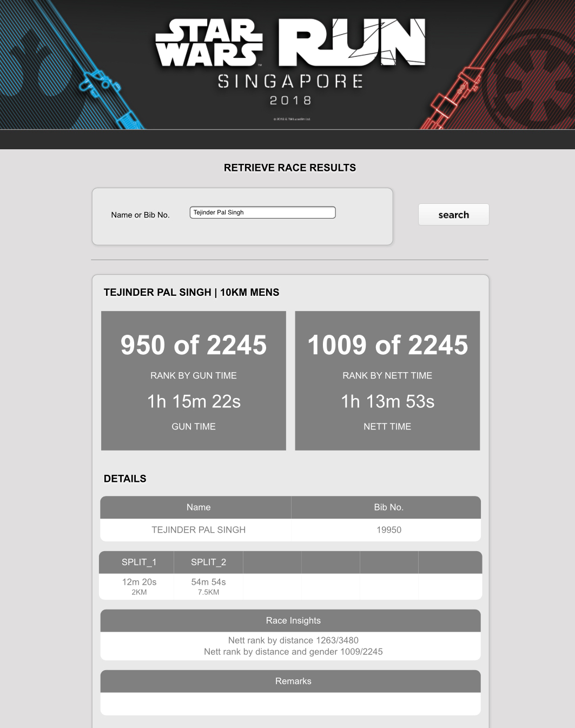This screenshot has height=728, width=575.
Task: Click the 'RANK BY GUN TIME' label
Action: point(194,375)
